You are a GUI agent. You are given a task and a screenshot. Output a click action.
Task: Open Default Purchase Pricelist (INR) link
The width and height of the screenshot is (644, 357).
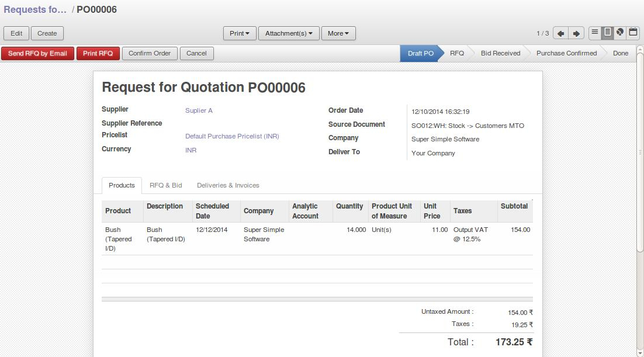[232, 136]
